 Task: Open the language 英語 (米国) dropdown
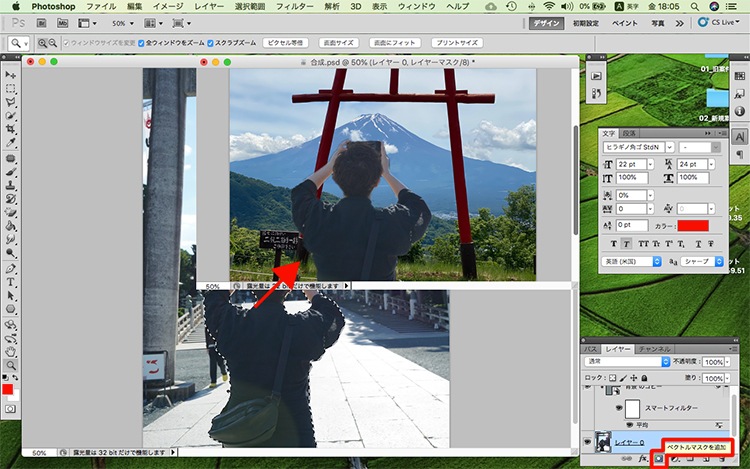coord(631,262)
